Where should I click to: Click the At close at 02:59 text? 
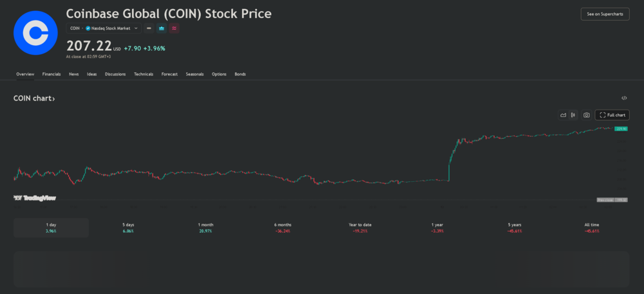(88, 57)
